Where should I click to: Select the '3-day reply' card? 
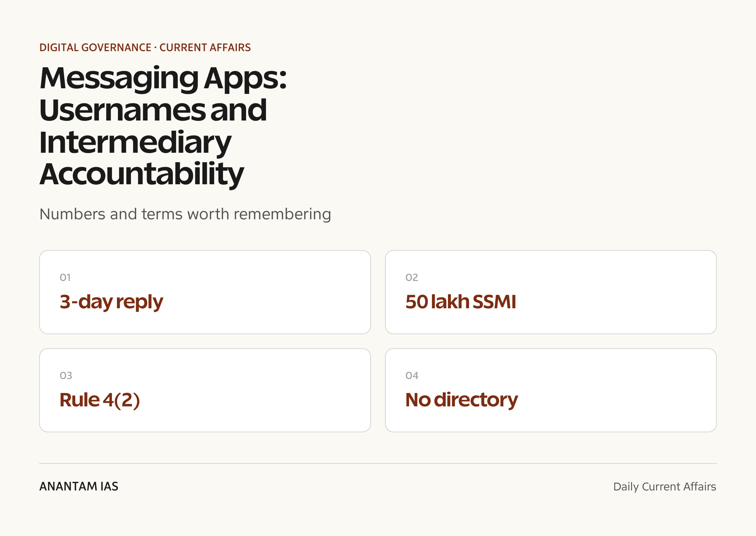tap(205, 292)
